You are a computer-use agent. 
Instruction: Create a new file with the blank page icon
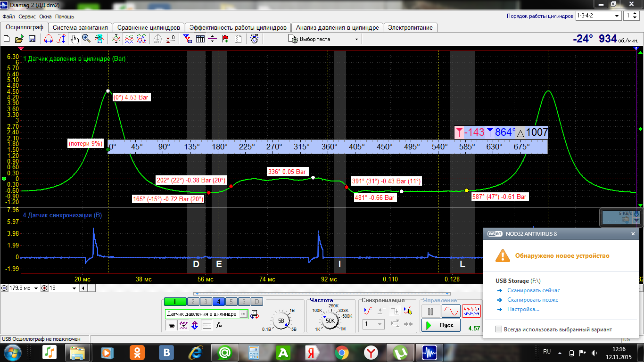[7, 39]
